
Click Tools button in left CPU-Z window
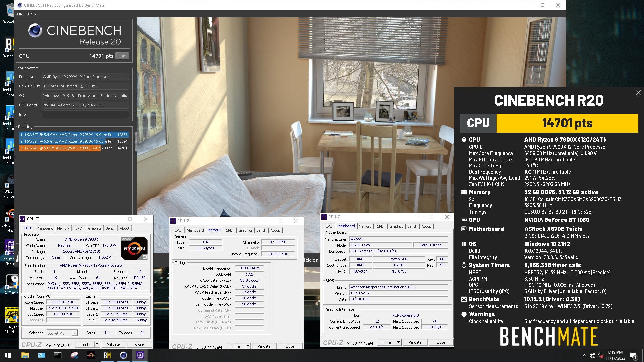pyautogui.click(x=85, y=344)
